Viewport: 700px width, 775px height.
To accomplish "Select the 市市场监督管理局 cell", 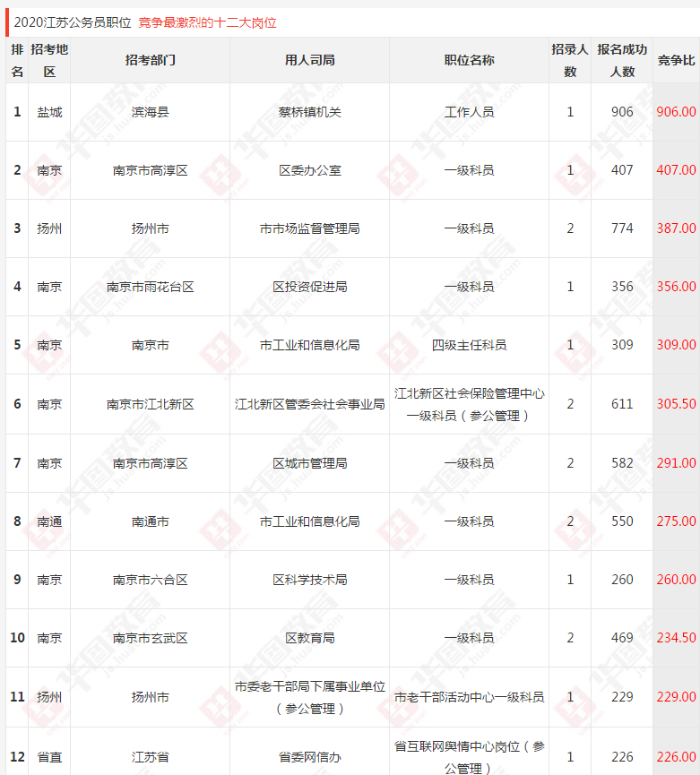I will point(309,228).
